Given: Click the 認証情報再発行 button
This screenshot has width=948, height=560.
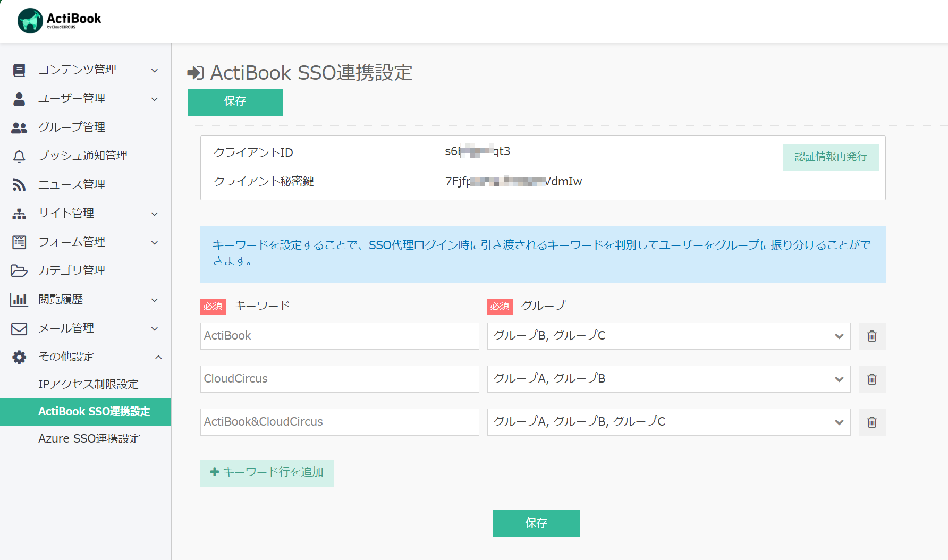Looking at the screenshot, I should [831, 157].
